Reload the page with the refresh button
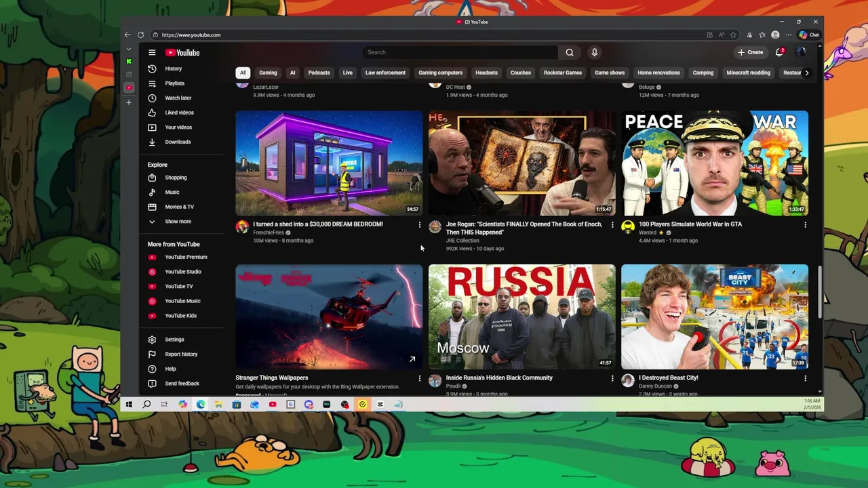This screenshot has height=488, width=868. point(140,35)
